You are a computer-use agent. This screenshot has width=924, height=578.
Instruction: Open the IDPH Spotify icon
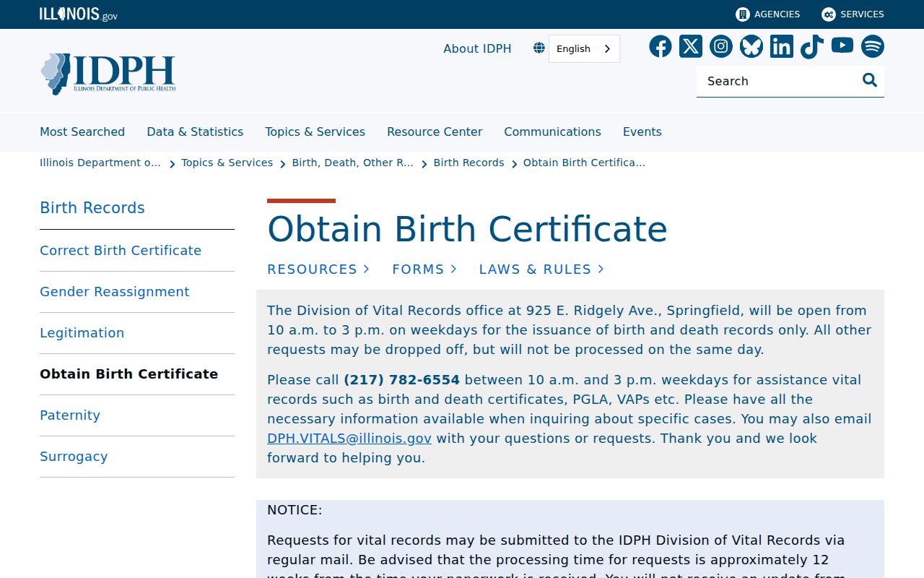tap(873, 47)
